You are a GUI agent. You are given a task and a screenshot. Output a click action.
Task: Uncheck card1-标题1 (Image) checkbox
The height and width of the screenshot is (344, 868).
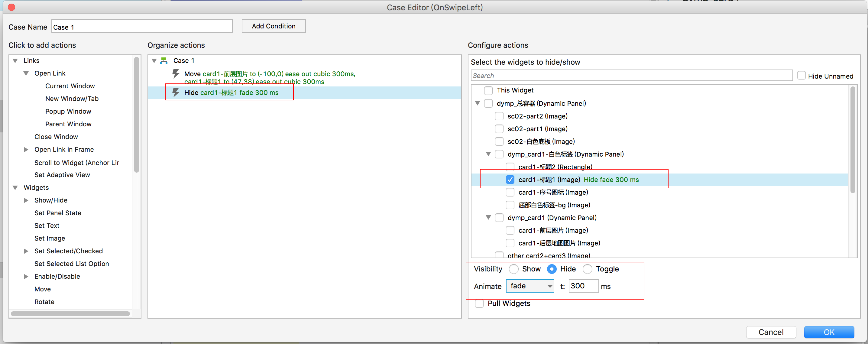click(510, 180)
